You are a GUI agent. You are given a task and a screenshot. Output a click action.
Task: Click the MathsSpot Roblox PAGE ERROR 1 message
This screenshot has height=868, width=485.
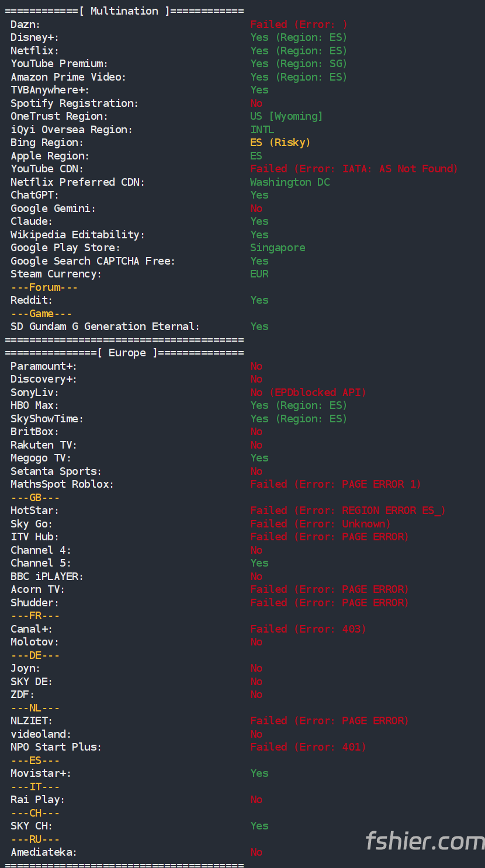[335, 484]
